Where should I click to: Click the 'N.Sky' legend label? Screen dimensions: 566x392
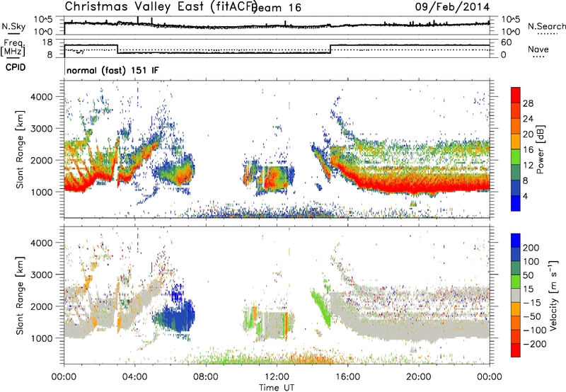point(13,26)
